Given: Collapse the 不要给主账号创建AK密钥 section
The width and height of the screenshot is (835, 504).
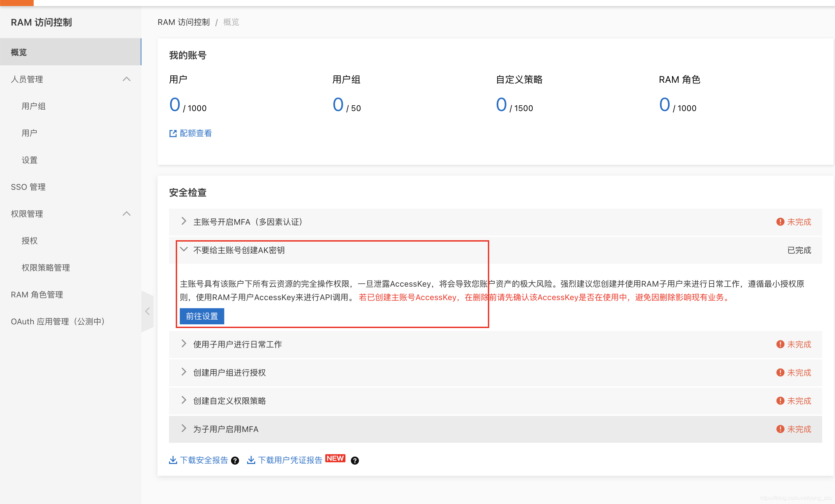Looking at the screenshot, I should (x=184, y=249).
